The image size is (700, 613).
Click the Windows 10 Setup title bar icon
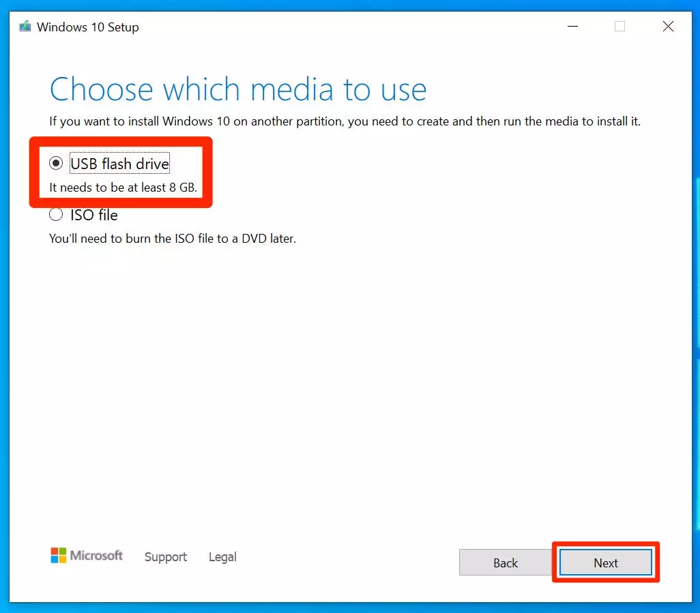point(25,27)
